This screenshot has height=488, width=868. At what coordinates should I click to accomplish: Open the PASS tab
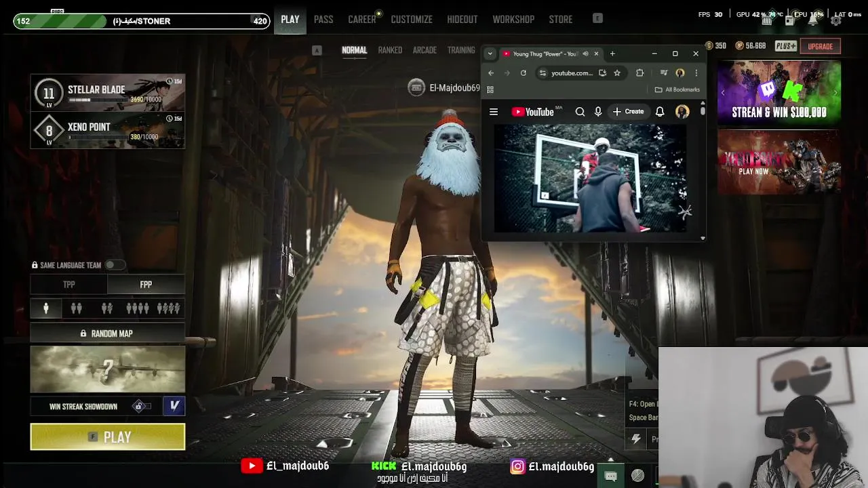coord(323,20)
